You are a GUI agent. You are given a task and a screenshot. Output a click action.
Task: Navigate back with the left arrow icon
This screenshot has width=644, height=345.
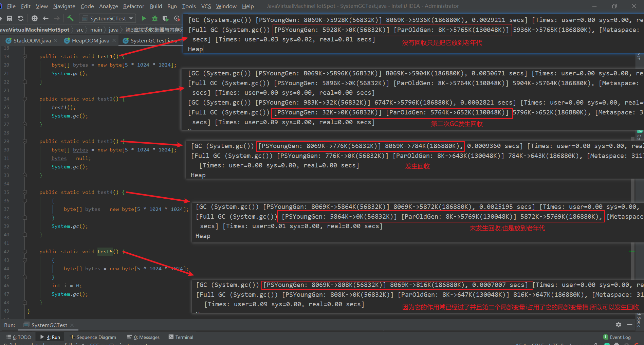[46, 18]
